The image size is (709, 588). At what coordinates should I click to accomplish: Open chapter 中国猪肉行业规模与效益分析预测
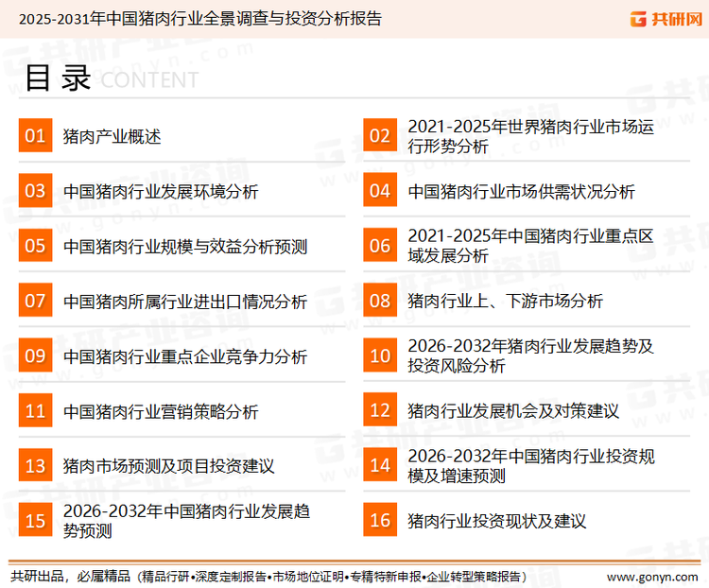(x=185, y=247)
